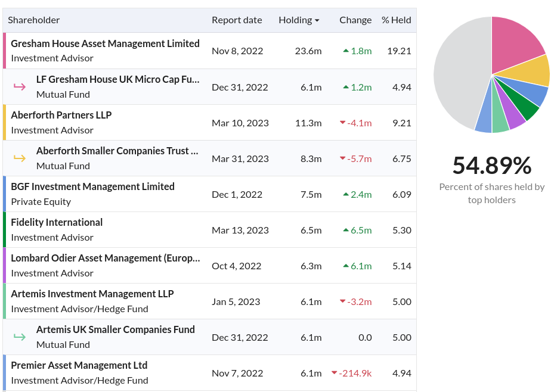Click the Shareholder column header

point(34,20)
